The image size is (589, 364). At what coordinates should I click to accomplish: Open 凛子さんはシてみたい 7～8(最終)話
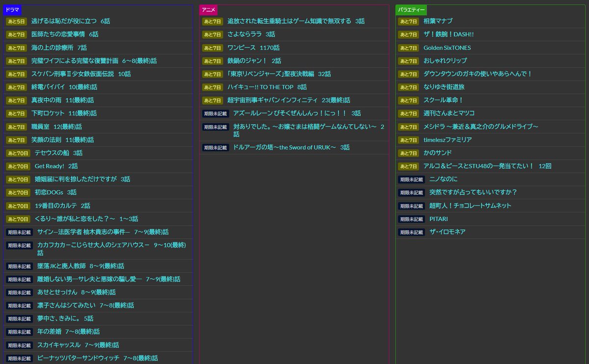tap(85, 305)
